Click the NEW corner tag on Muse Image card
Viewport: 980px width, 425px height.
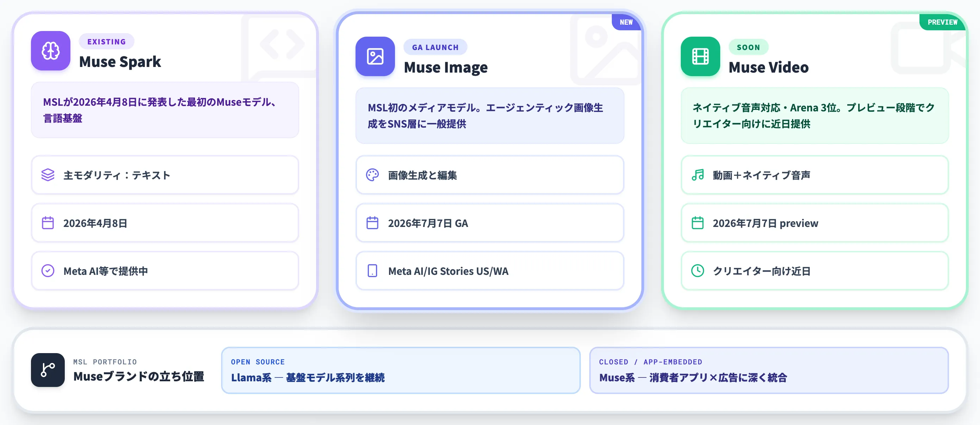click(x=626, y=22)
